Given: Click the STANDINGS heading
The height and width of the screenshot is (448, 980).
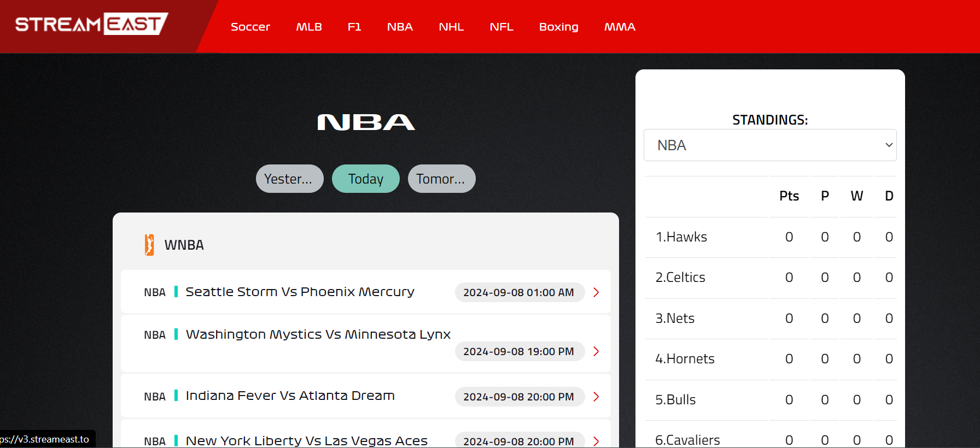Looking at the screenshot, I should coord(770,120).
